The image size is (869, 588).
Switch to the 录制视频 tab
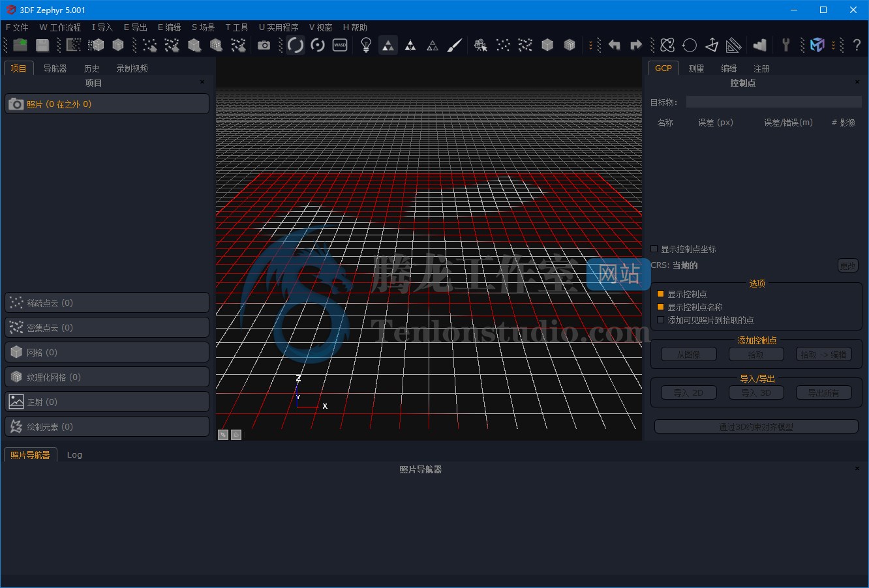click(132, 68)
